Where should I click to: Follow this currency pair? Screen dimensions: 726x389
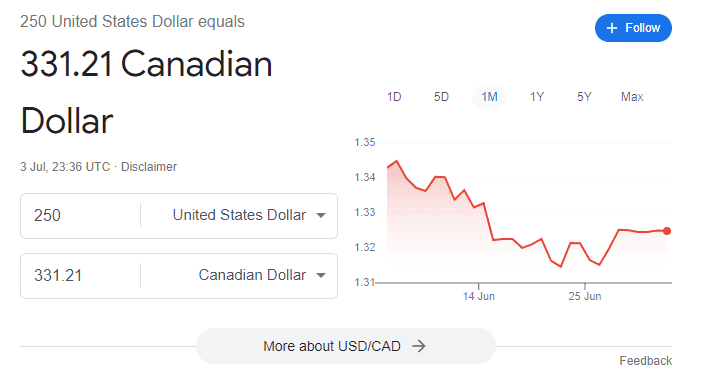pyautogui.click(x=633, y=28)
